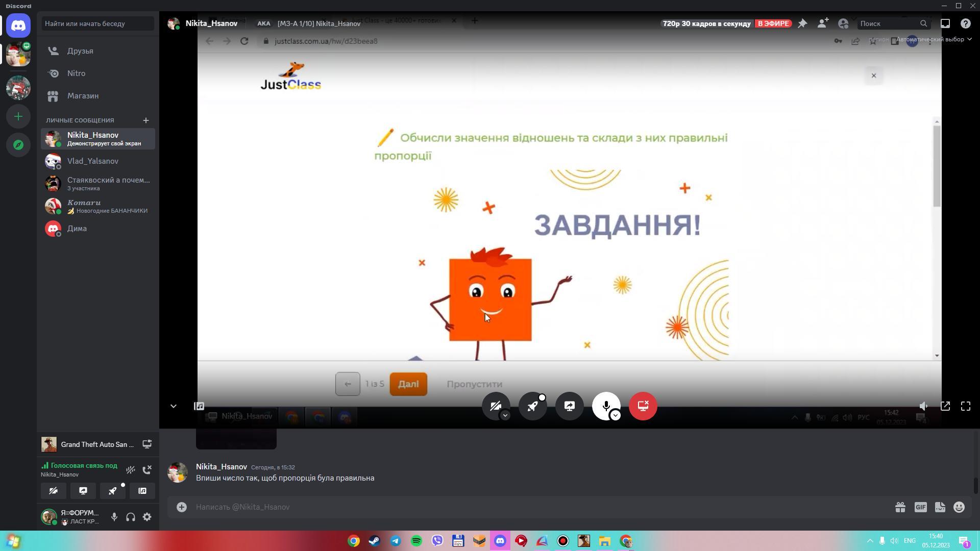Image resolution: width=980 pixels, height=551 pixels.
Task: Open the region automatic selection dropdown
Action: pyautogui.click(x=934, y=39)
